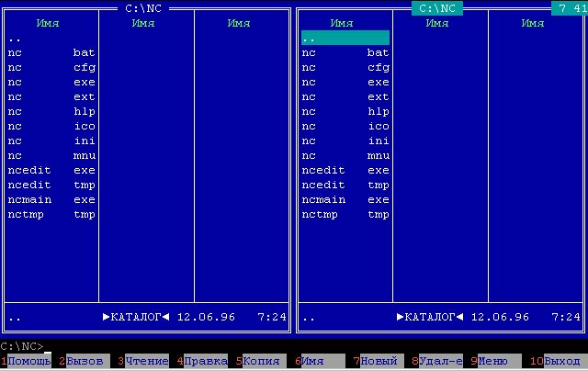Click the 6 Имя function key button
588x371 pixels.
(x=320, y=361)
